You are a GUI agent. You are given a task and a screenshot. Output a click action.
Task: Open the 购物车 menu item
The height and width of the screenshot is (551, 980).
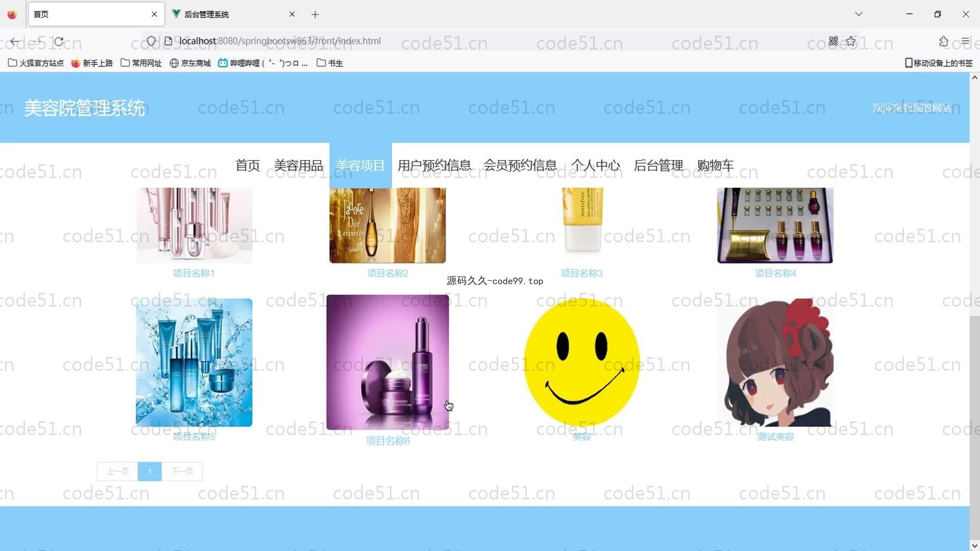click(716, 165)
